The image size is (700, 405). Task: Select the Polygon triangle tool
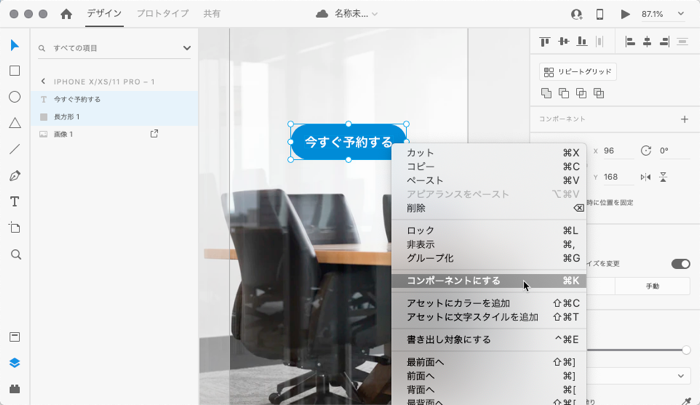(x=15, y=123)
